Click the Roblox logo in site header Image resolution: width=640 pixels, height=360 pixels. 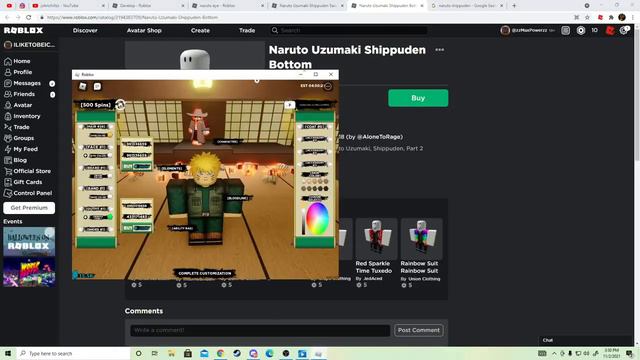[x=23, y=30]
